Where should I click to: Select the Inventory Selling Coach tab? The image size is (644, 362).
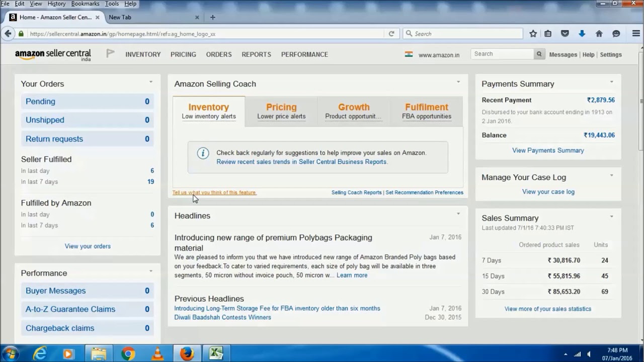pos(209,111)
